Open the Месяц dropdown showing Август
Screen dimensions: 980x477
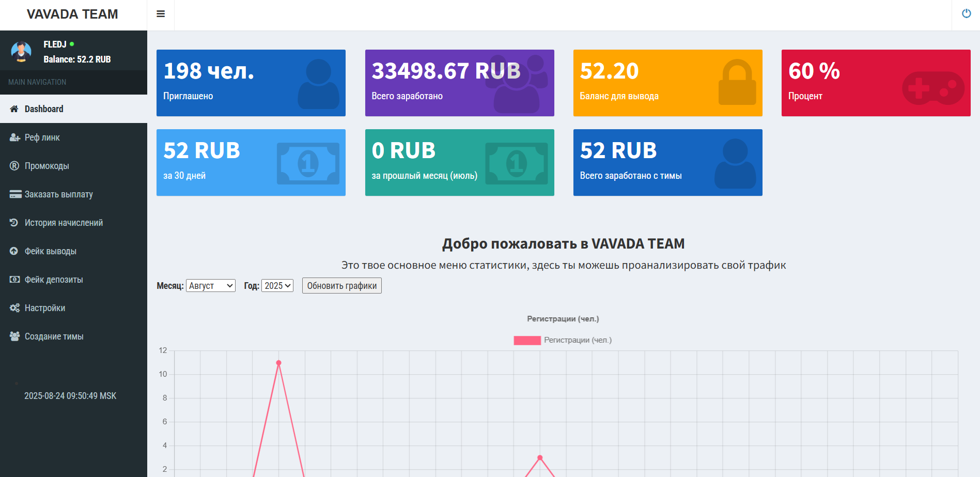coord(211,286)
